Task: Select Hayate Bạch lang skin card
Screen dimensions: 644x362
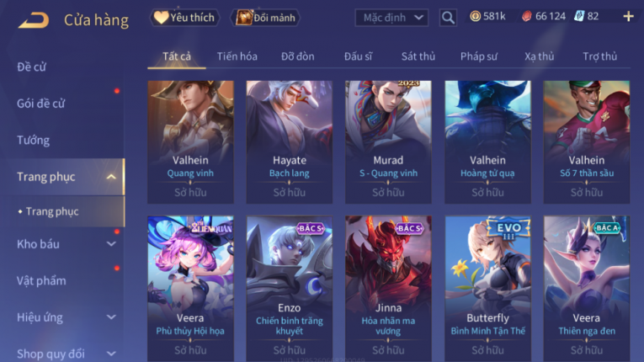Action: [x=289, y=141]
